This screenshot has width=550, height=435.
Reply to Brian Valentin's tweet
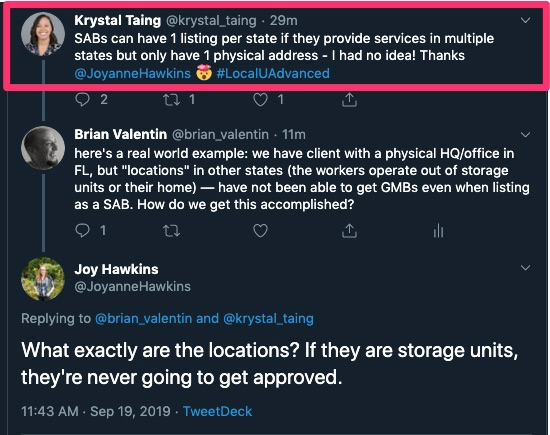tap(82, 230)
